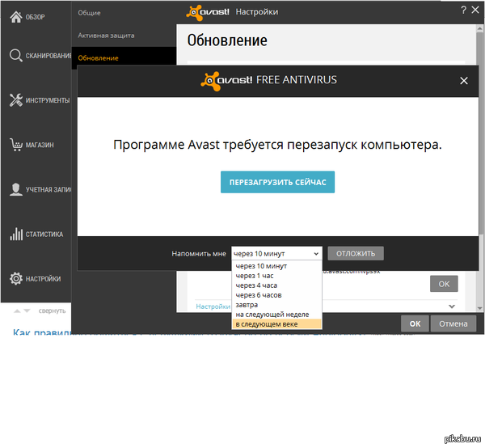The height and width of the screenshot is (448, 485).
Task: Open the Статистика bar chart icon
Action: tap(15, 234)
